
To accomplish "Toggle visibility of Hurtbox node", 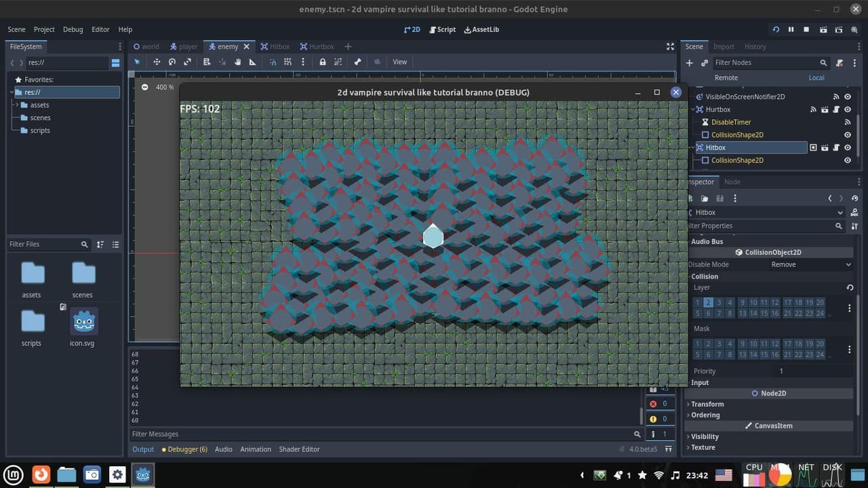I will click(x=848, y=109).
